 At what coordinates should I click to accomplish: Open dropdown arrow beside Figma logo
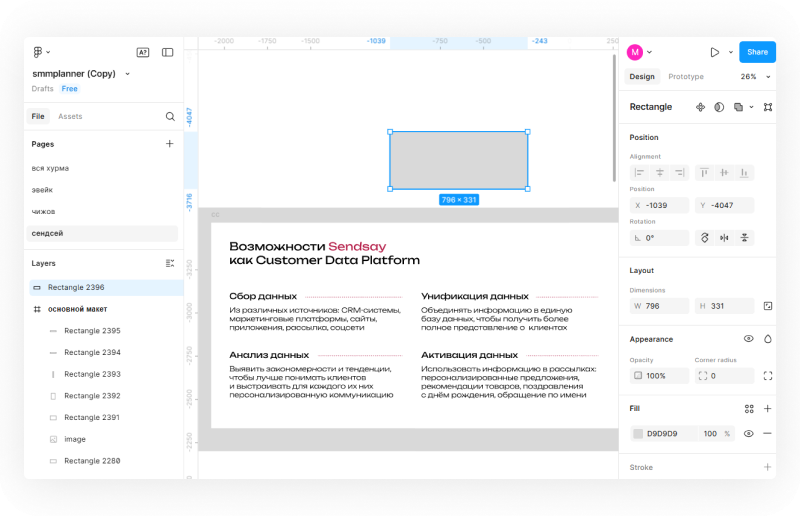[48, 52]
